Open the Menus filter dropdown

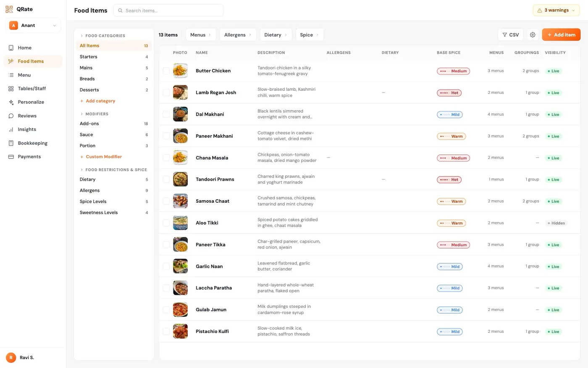pyautogui.click(x=201, y=35)
